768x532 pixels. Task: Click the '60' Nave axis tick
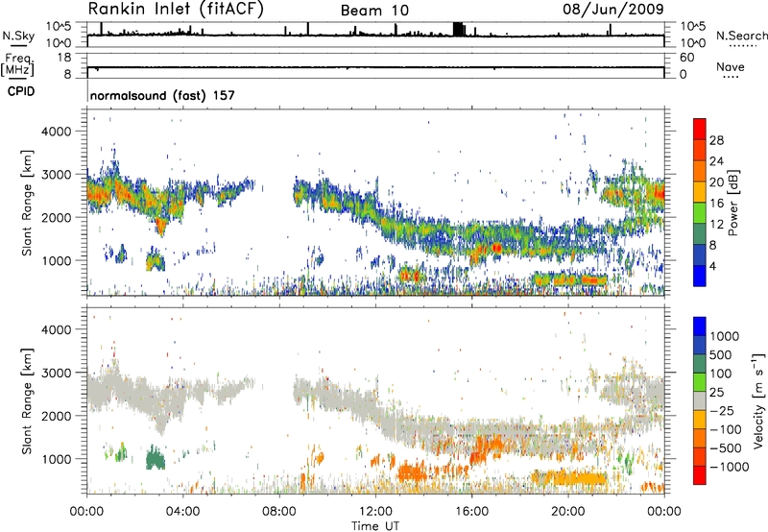click(686, 58)
